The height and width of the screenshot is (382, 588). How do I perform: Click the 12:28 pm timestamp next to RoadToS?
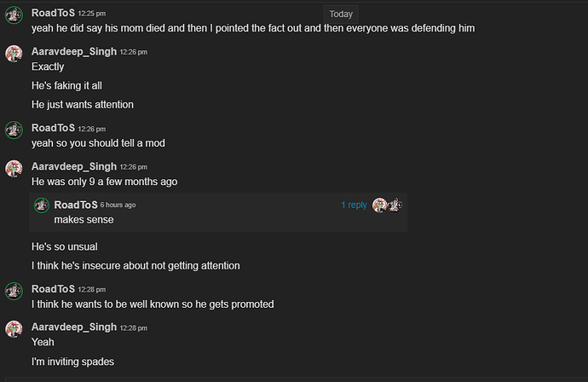91,290
